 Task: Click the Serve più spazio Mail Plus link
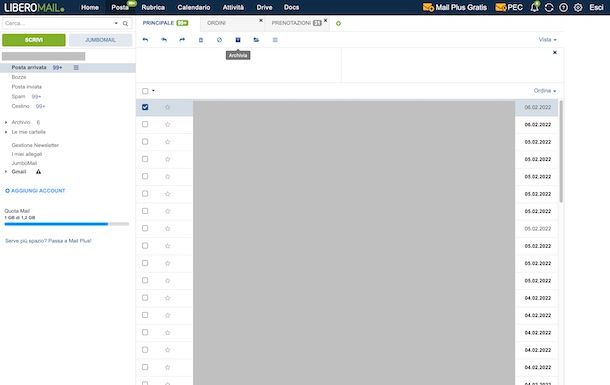48,241
